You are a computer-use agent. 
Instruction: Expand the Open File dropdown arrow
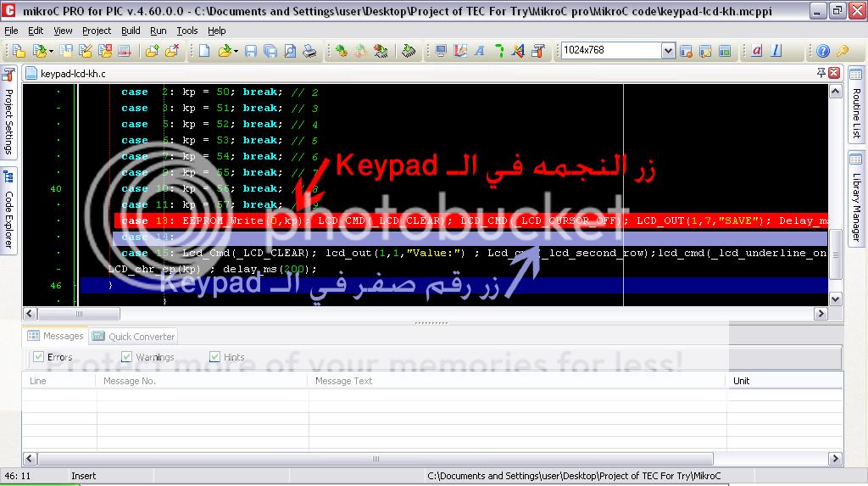(236, 51)
